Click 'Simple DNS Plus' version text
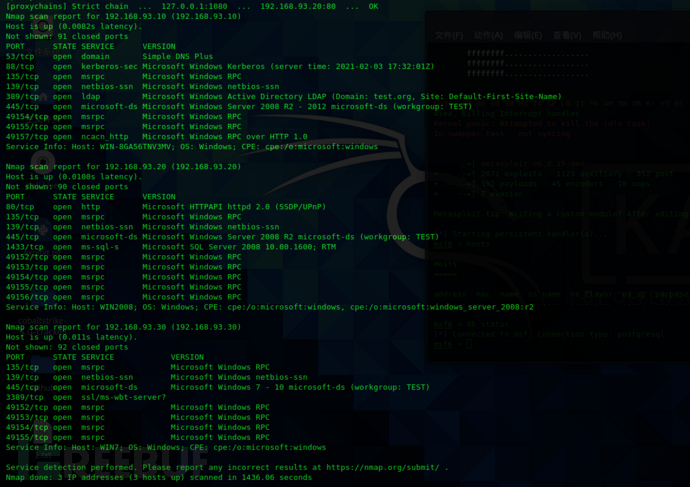This screenshot has width=690, height=487. [x=177, y=56]
